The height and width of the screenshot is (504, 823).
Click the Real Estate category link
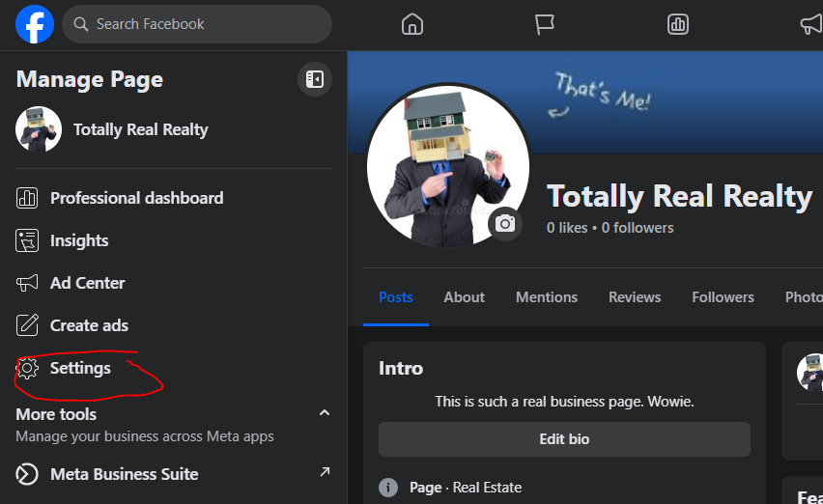(x=487, y=488)
